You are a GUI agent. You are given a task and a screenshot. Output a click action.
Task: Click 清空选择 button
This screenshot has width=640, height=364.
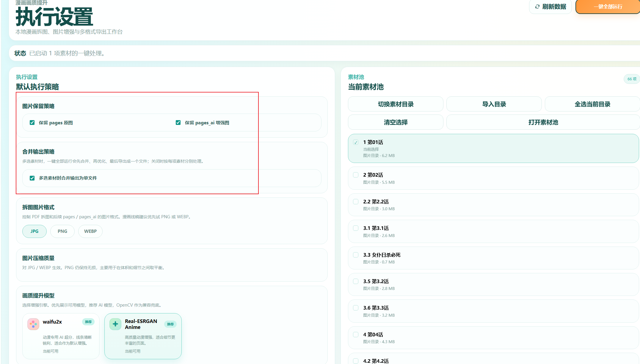coord(396,122)
